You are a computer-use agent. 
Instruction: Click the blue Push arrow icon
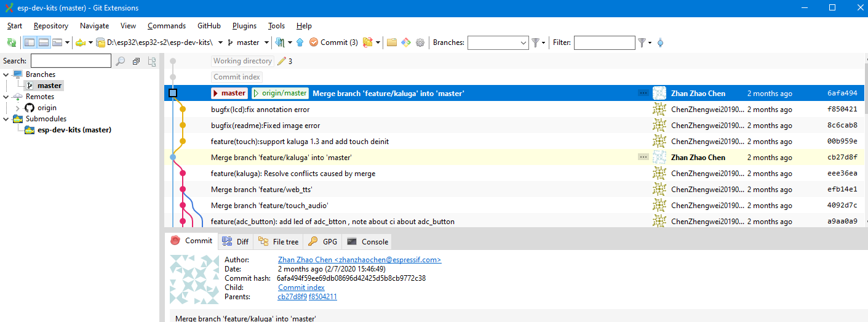tap(300, 42)
